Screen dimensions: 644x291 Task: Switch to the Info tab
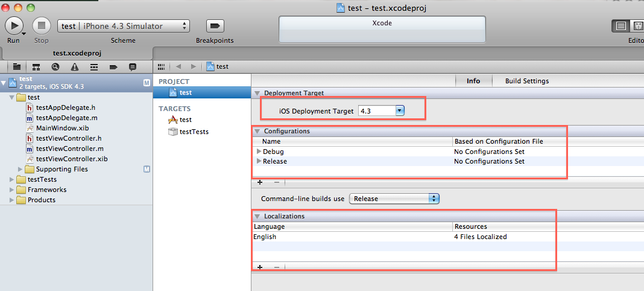(473, 81)
